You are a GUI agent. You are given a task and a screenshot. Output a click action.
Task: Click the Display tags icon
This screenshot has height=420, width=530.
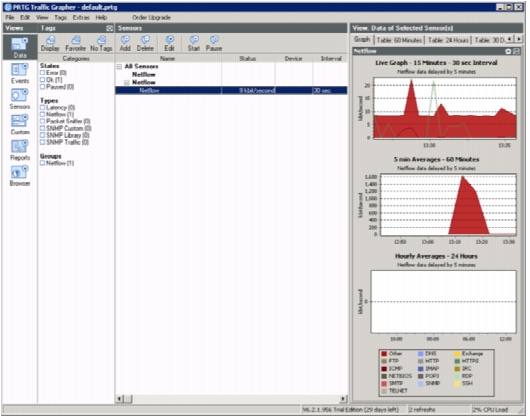click(x=50, y=44)
